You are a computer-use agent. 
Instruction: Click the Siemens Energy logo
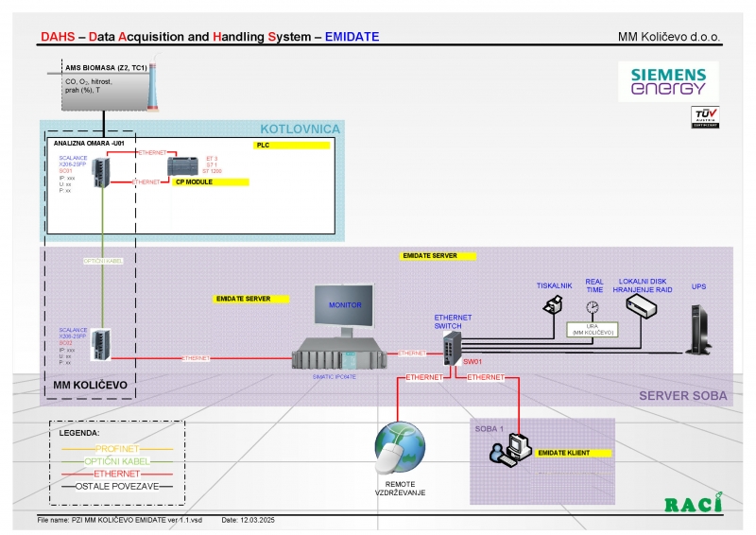668,81
